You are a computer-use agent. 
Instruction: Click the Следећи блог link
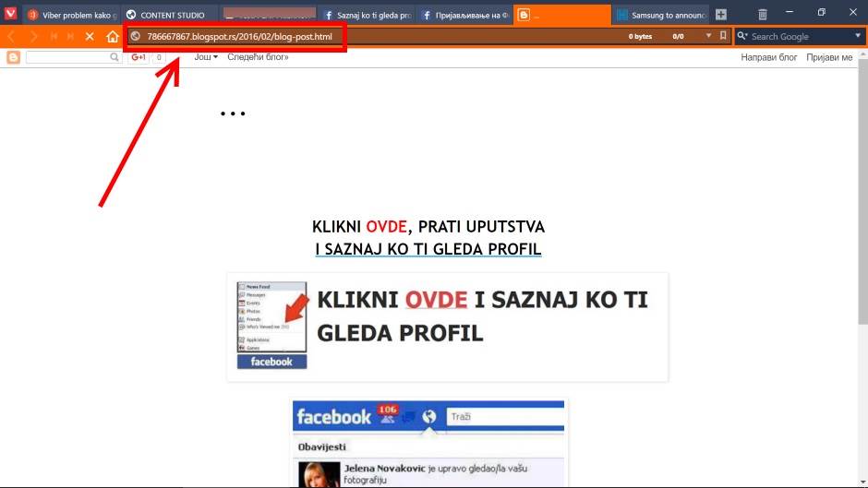point(258,57)
